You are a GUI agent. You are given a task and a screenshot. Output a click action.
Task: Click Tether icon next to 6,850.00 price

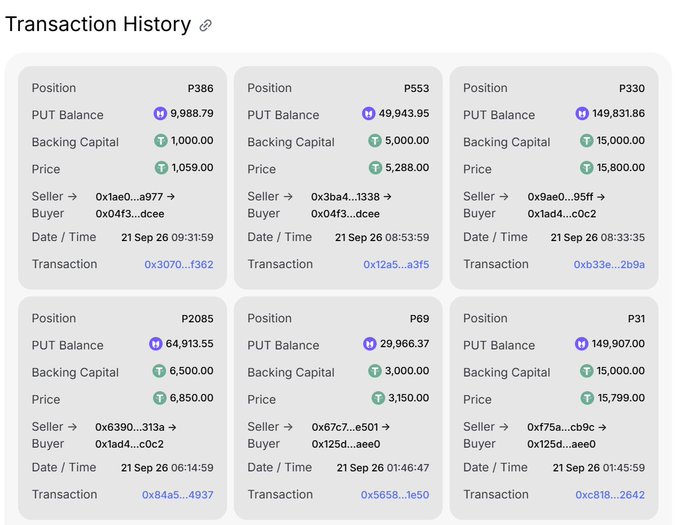[160, 398]
